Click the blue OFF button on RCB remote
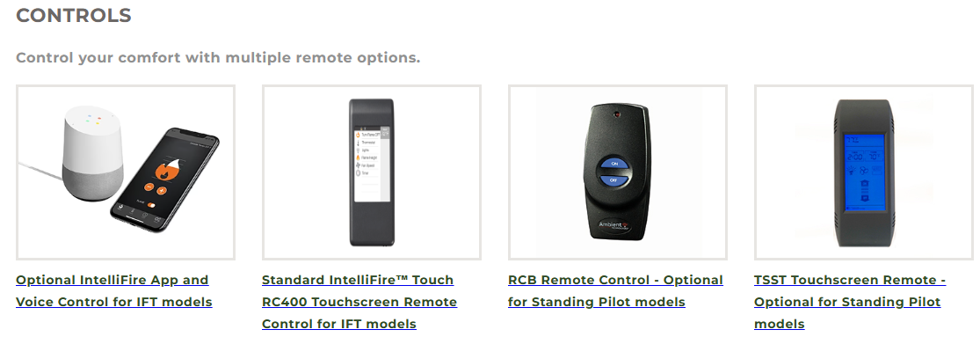Viewport: 980px width, 337px height. point(613,180)
